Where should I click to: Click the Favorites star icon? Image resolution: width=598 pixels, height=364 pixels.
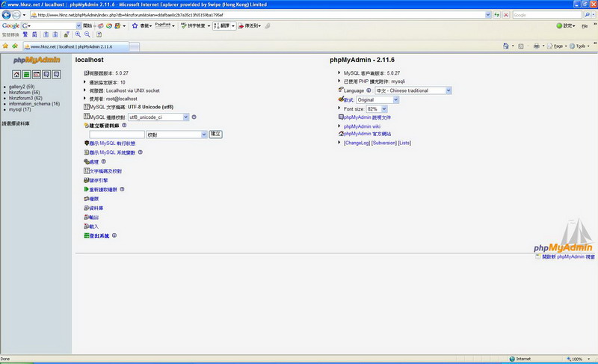[5, 46]
